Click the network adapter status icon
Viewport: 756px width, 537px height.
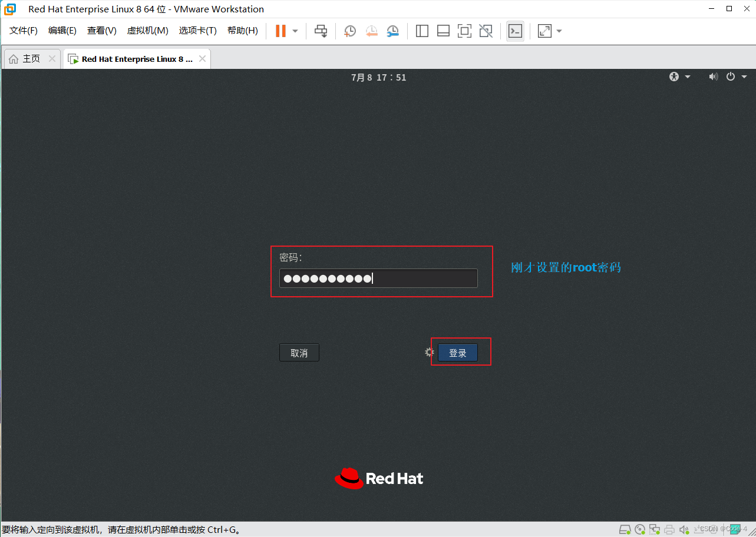[654, 529]
